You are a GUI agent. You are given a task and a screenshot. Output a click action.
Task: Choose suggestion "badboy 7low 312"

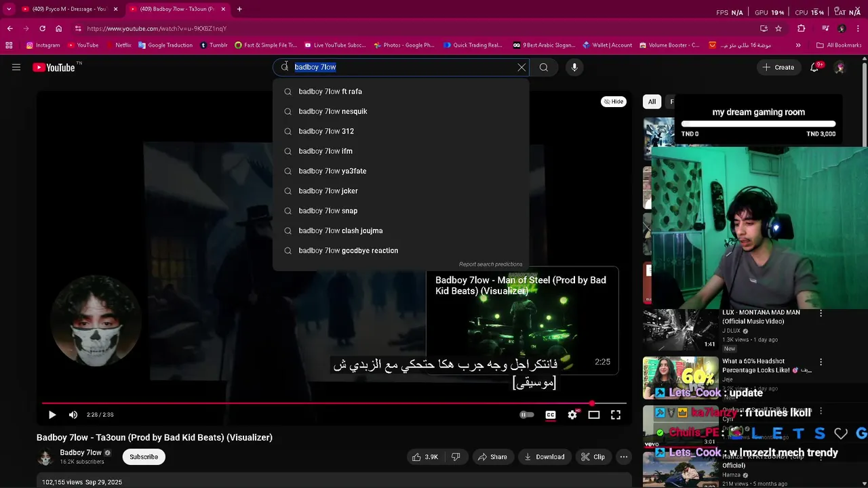coord(401,131)
